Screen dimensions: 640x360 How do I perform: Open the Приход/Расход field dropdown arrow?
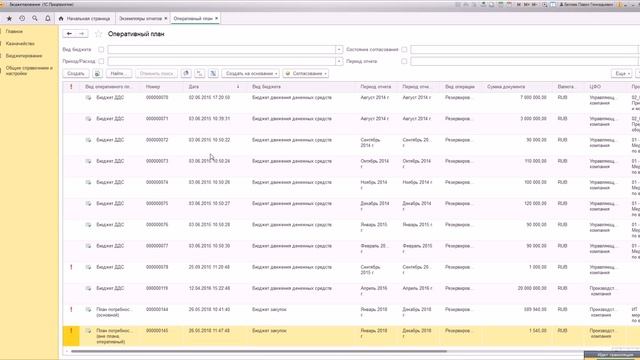(339, 61)
